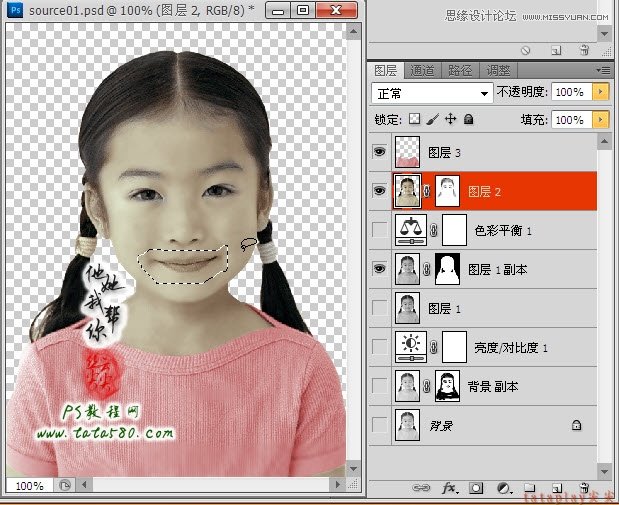Image resolution: width=619 pixels, height=505 pixels.
Task: Restore the document window with the title bar button
Action: [x=303, y=10]
